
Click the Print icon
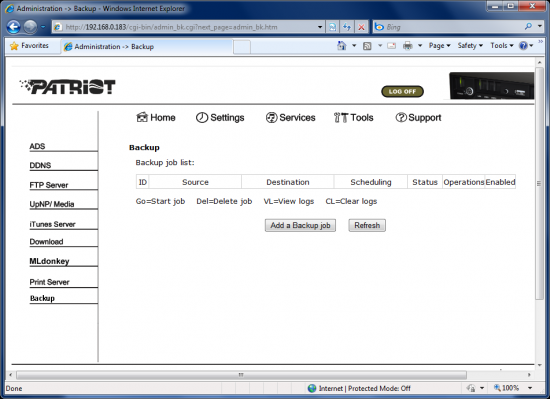pos(408,46)
